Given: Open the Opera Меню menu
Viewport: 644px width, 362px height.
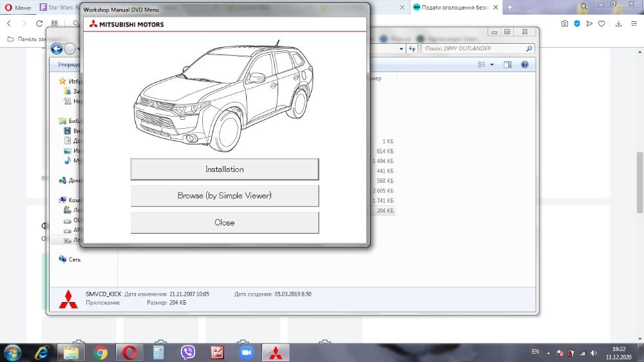Looking at the screenshot, I should (17, 7).
